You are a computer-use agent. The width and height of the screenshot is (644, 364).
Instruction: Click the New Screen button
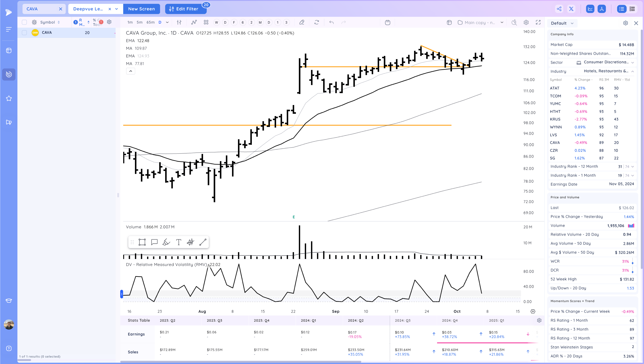coord(141,9)
